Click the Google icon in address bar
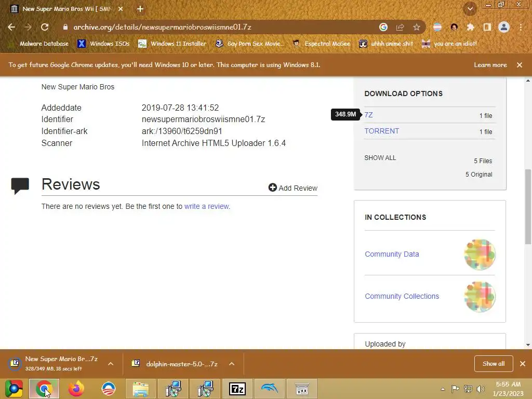This screenshot has width=532, height=399. (383, 27)
